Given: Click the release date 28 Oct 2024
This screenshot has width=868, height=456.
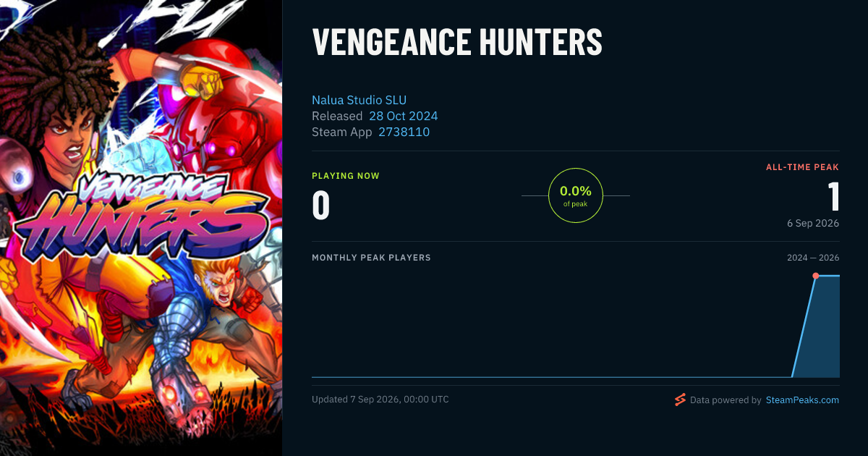Looking at the screenshot, I should tap(403, 116).
